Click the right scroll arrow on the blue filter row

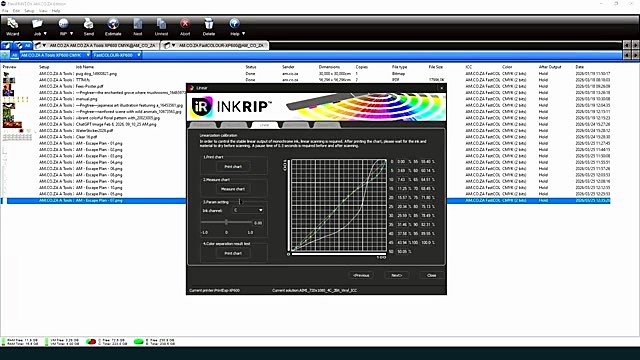click(x=635, y=55)
